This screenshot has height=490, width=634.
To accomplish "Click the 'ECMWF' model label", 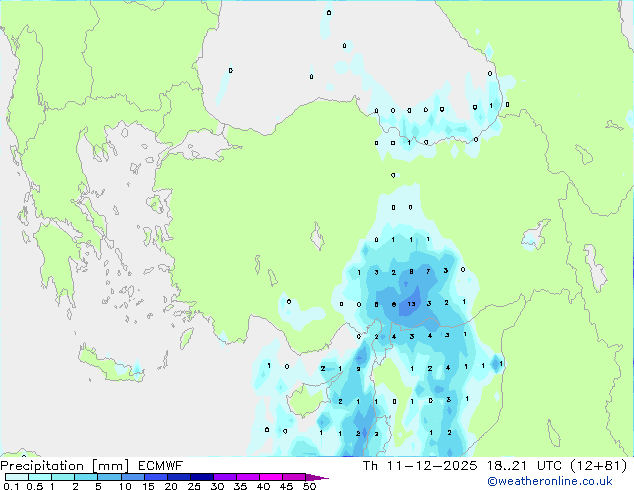I will pyautogui.click(x=161, y=466).
